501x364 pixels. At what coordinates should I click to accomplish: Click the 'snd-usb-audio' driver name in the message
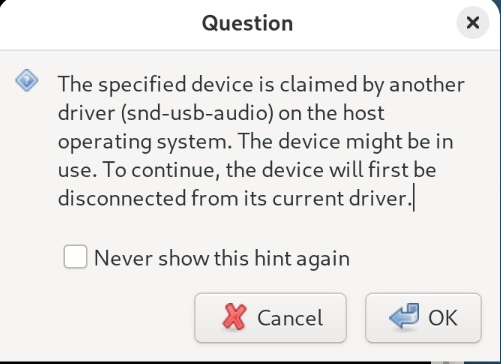click(198, 113)
